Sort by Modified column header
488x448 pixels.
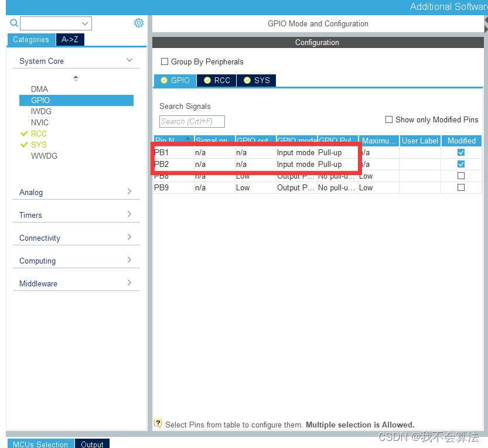pyautogui.click(x=462, y=141)
